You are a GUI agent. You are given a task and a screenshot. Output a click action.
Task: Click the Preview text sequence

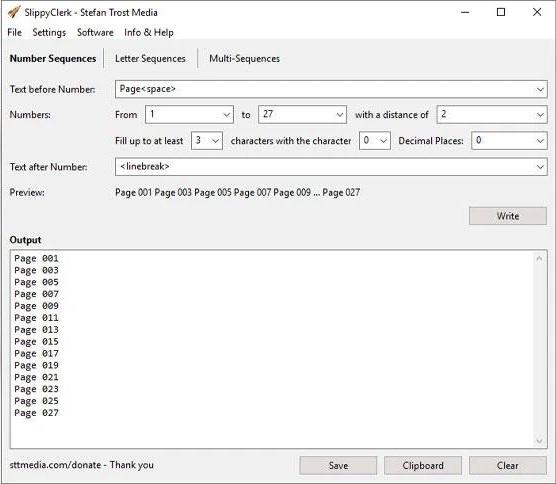tap(238, 193)
